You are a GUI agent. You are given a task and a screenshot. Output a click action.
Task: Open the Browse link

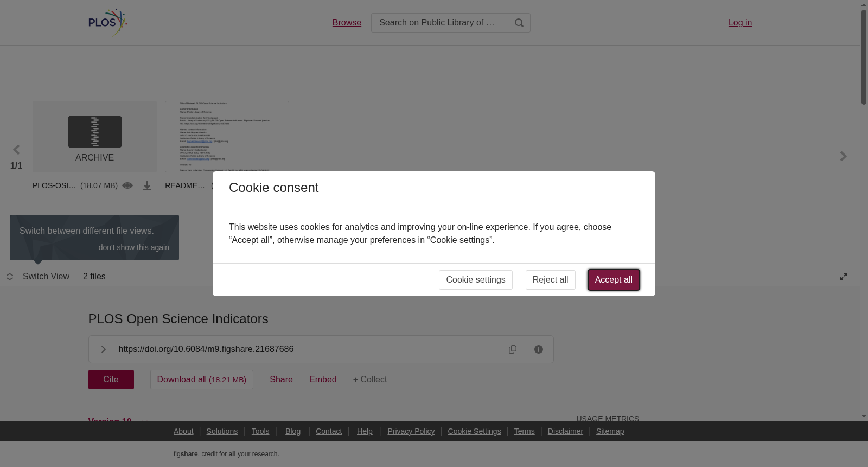347,23
